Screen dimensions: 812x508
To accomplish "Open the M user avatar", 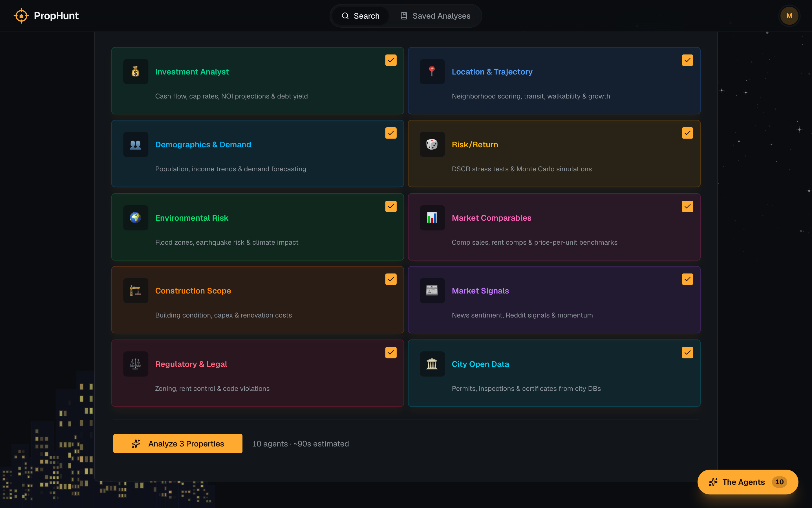I will pyautogui.click(x=789, y=16).
